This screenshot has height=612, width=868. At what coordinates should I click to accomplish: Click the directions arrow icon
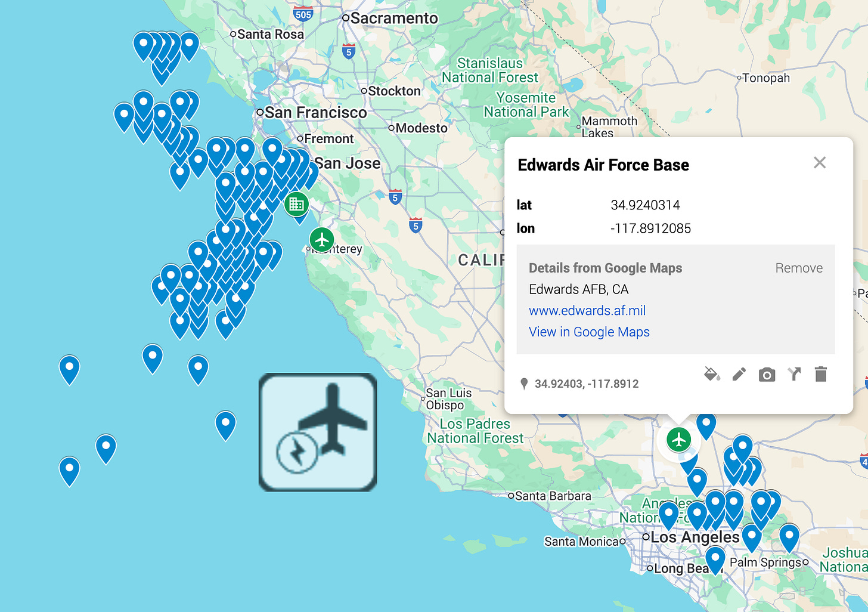[794, 375]
